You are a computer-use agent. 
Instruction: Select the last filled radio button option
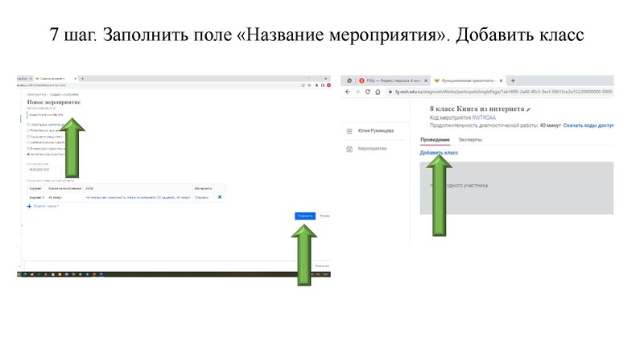(x=30, y=154)
